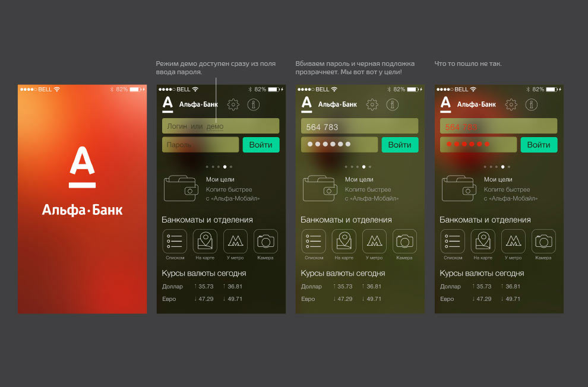Tap info icon on the red error screen
The width and height of the screenshot is (588, 387).
[x=531, y=104]
